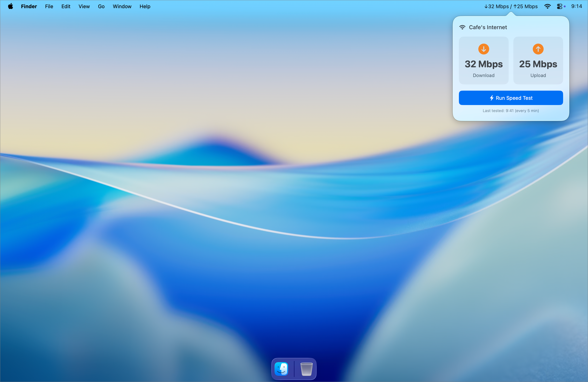Click the 9:14 clock in menu bar
This screenshot has height=382, width=588.
[576, 6]
